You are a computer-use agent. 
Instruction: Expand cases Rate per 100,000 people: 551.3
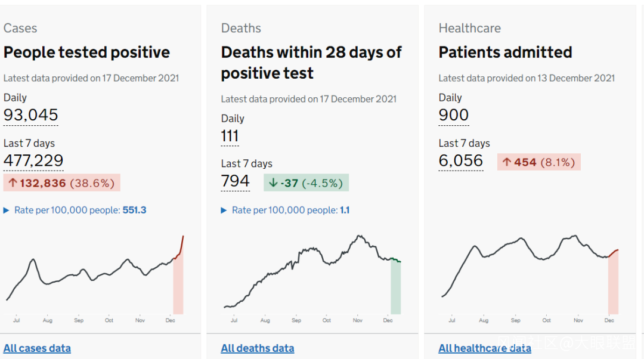(x=75, y=210)
